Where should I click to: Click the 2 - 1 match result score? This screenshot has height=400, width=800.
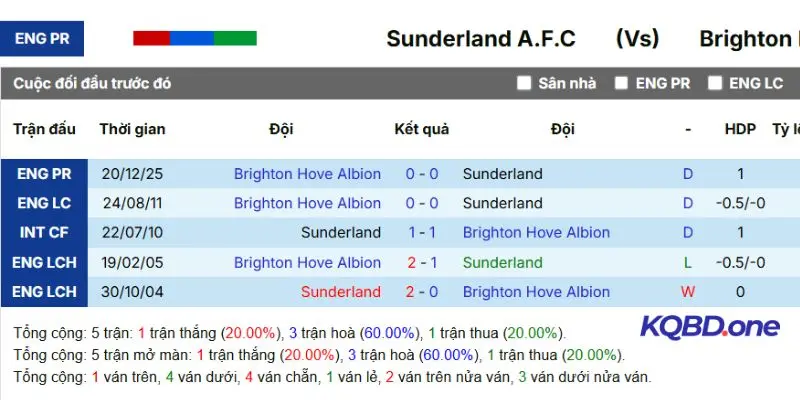pos(422,262)
